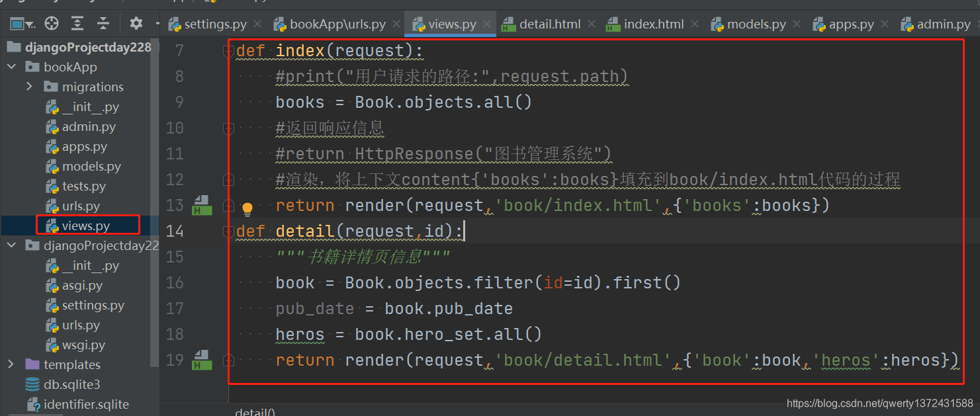The width and height of the screenshot is (980, 416).
Task: Collapse the detail function fold marker on line 14
Action: (x=228, y=231)
